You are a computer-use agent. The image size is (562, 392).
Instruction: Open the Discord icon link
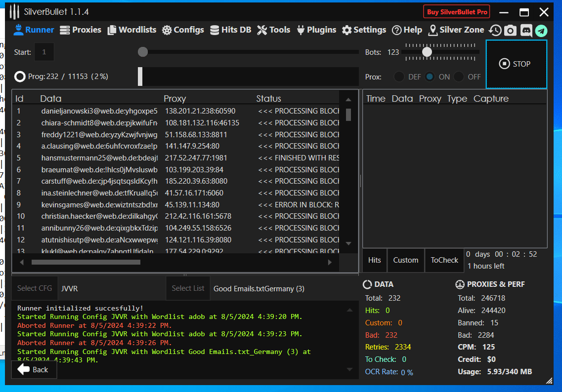tap(526, 31)
